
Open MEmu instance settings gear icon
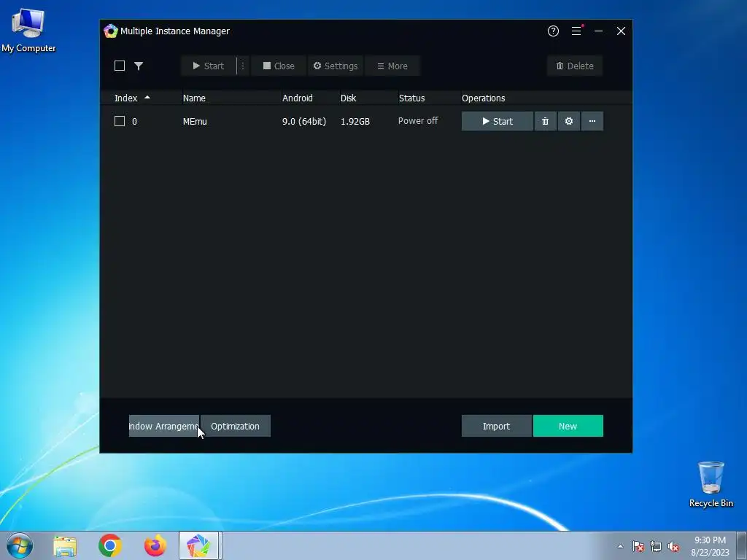coord(569,121)
